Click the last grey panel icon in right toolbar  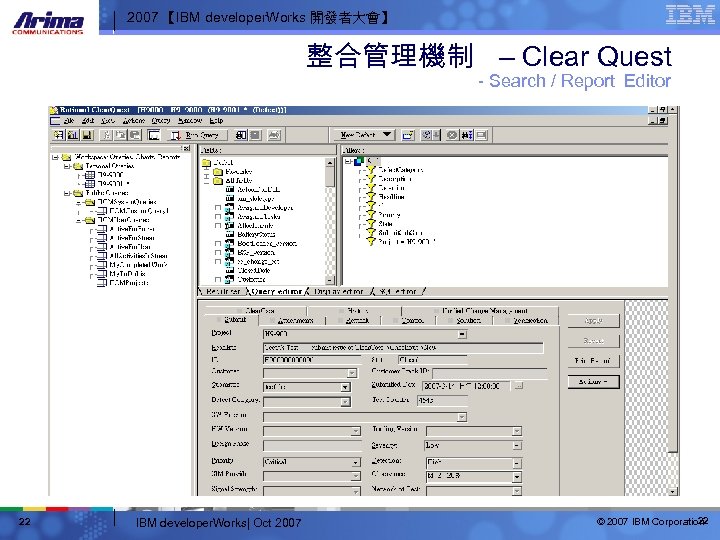[482, 135]
